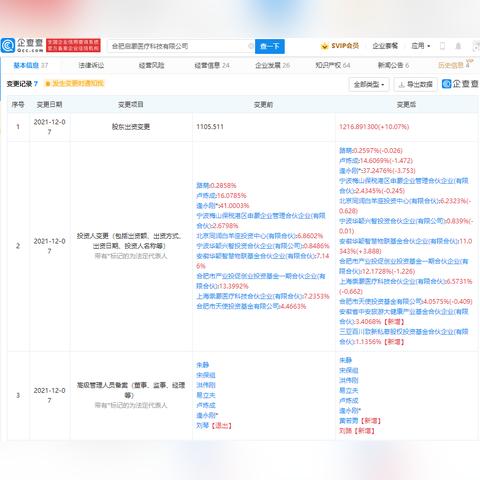This screenshot has width=480, height=480.
Task: Click 投资人变更 change item in row 2
Action: (x=129, y=241)
